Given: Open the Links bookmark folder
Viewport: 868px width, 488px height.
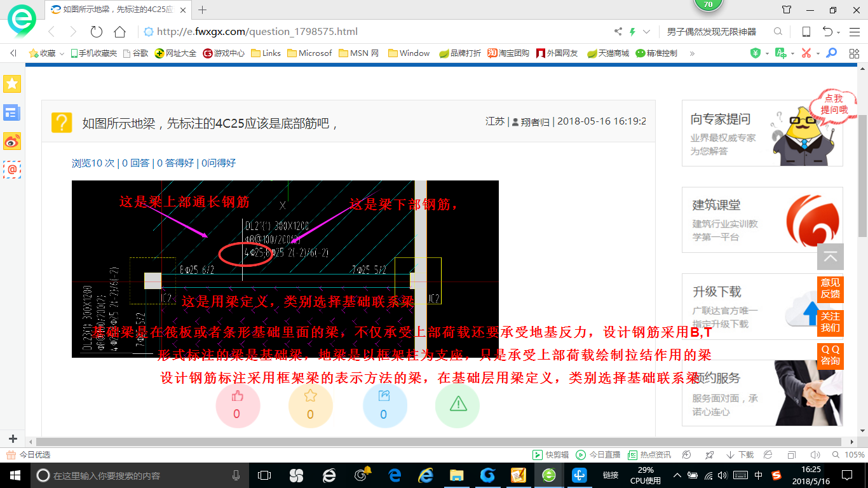Looking at the screenshot, I should tap(266, 53).
